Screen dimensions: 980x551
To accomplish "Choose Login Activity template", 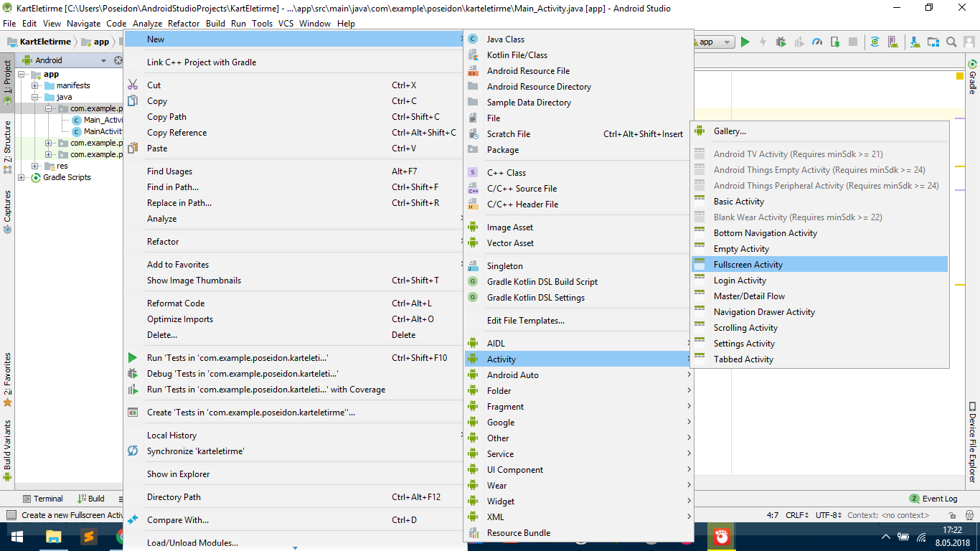I will click(x=819, y=281).
